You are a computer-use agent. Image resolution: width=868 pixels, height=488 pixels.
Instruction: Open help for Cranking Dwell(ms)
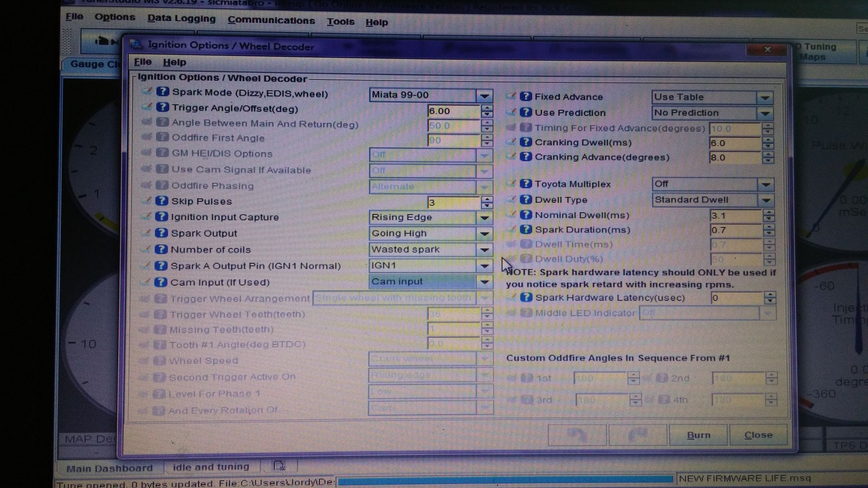525,142
